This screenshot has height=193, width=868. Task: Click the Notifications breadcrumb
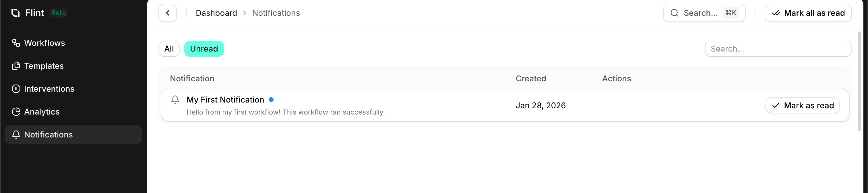tap(276, 13)
